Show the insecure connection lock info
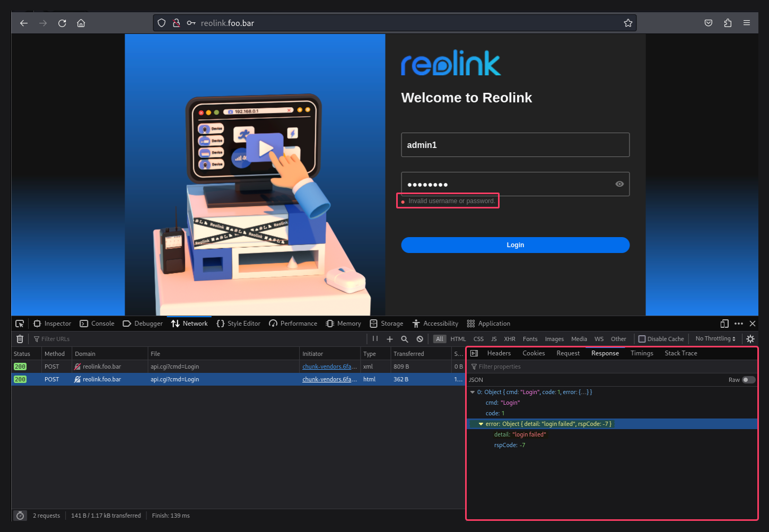 177,23
